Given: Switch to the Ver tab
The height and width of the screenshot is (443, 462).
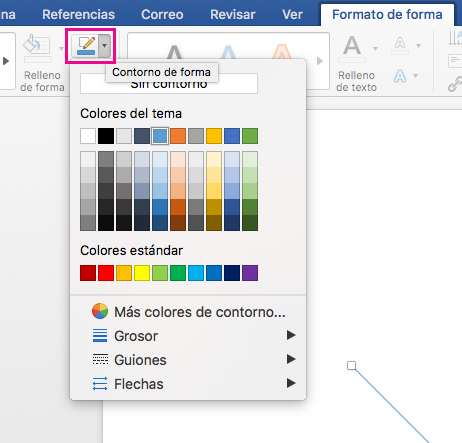Looking at the screenshot, I should 292,14.
